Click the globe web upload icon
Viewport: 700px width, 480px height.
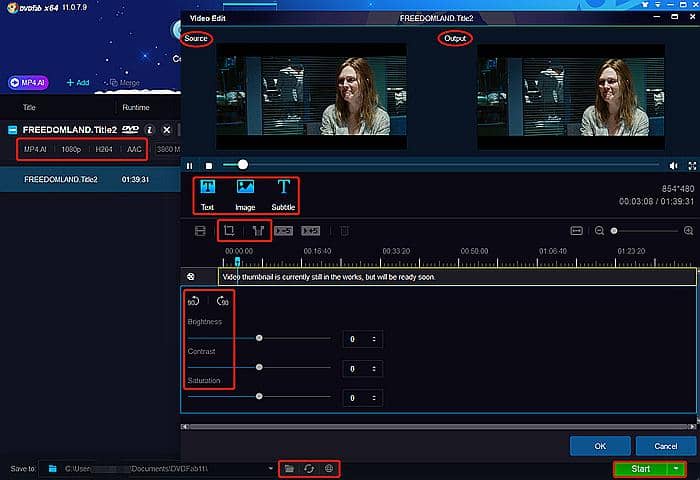click(x=329, y=468)
